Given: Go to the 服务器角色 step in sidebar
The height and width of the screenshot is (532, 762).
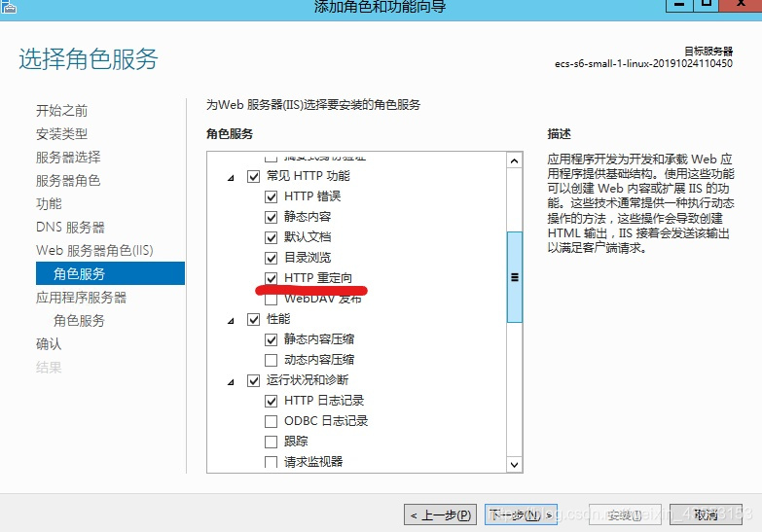Looking at the screenshot, I should (x=68, y=181).
